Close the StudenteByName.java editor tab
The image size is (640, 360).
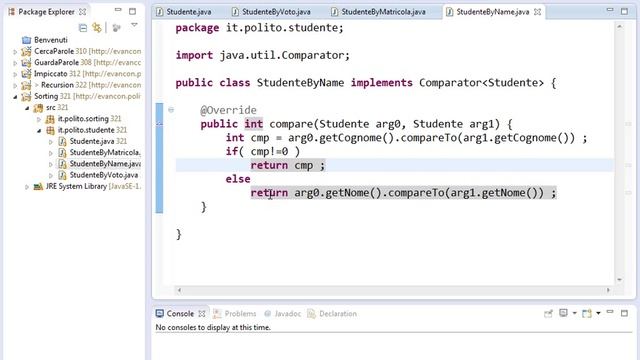click(x=538, y=12)
